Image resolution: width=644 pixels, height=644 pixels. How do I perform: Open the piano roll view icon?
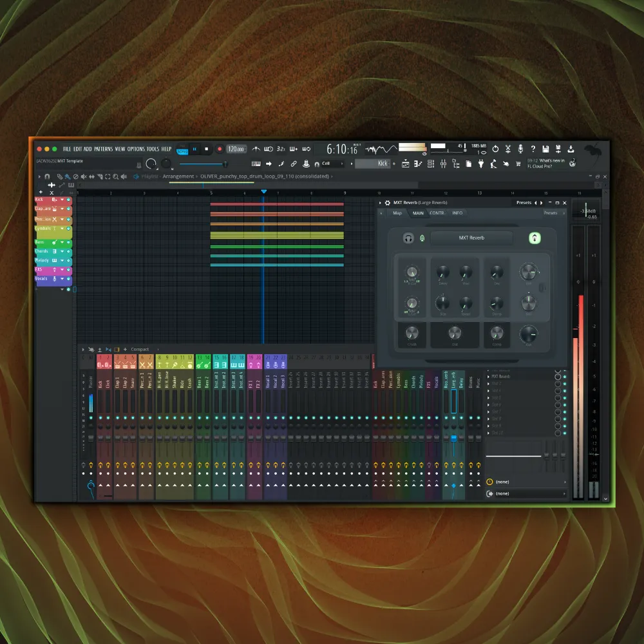[417, 164]
